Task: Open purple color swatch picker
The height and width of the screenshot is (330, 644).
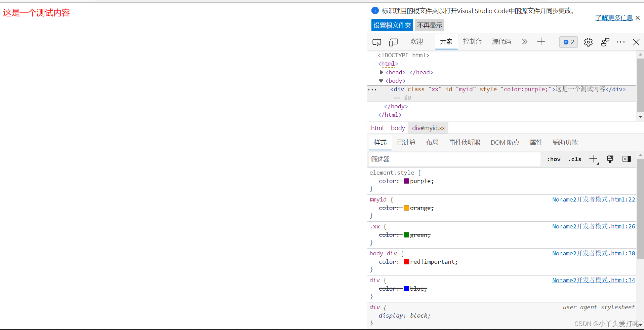Action: click(406, 181)
